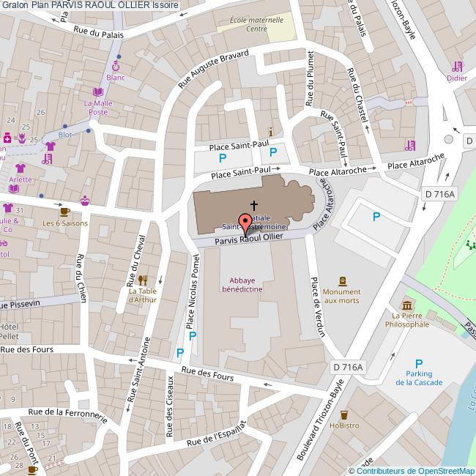Select the Blanc jewelry shop icon
Image resolution: width=476 pixels, height=476 pixels.
(115, 66)
